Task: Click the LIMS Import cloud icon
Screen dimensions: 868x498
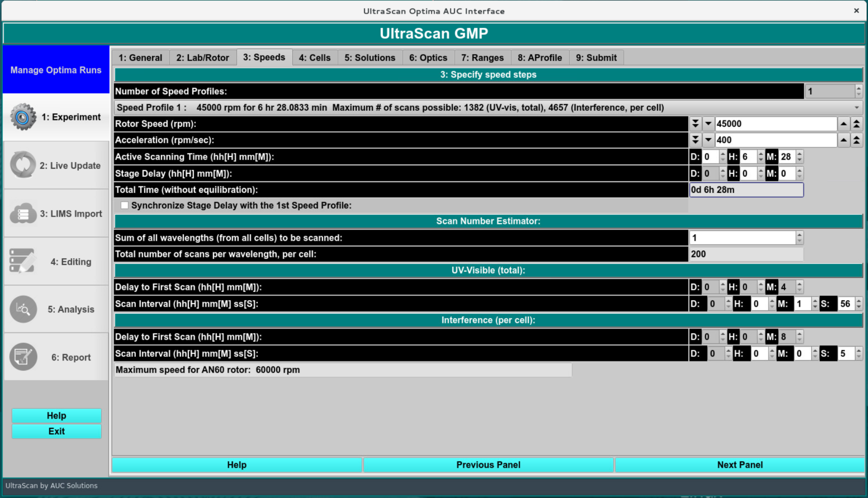Action: point(23,213)
